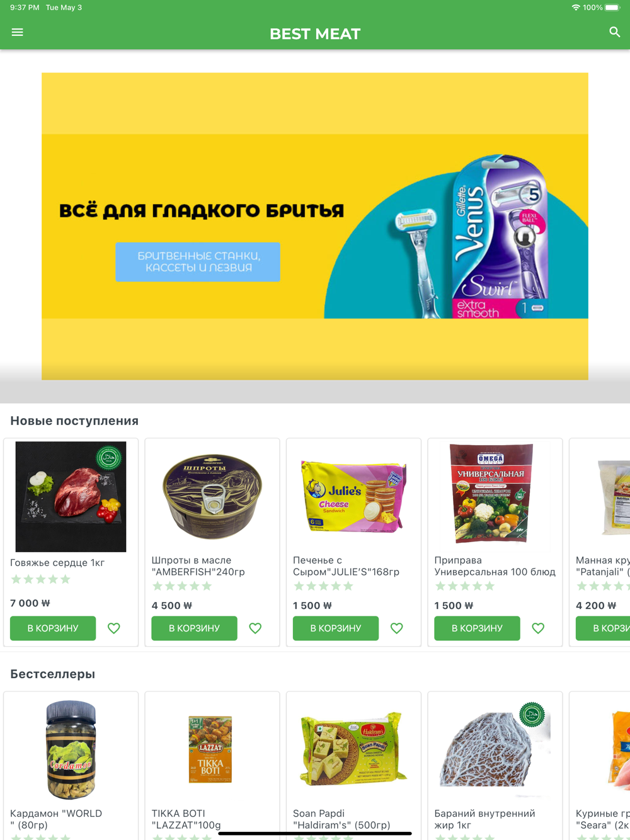Screen dimensions: 630x840
Task: Tap the search magnifier icon
Action: (614, 32)
